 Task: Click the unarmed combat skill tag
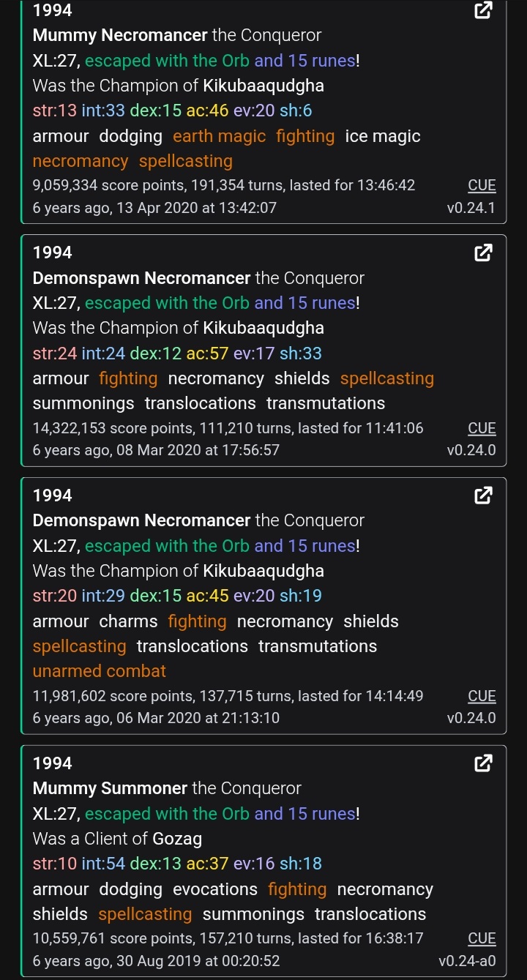100,671
